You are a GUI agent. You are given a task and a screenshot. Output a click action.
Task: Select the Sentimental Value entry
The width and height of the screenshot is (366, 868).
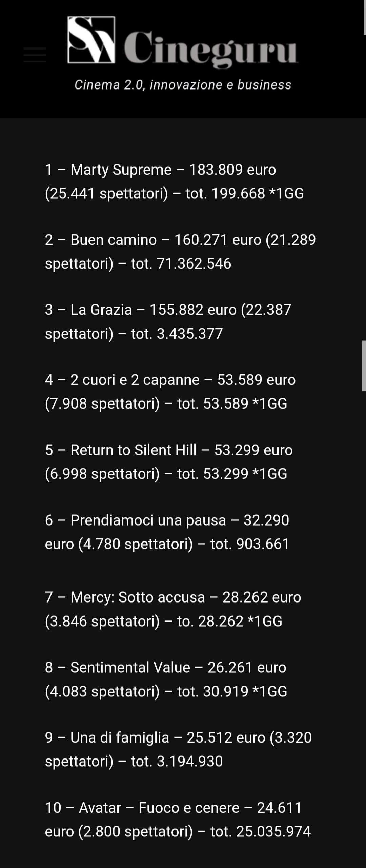130,668
